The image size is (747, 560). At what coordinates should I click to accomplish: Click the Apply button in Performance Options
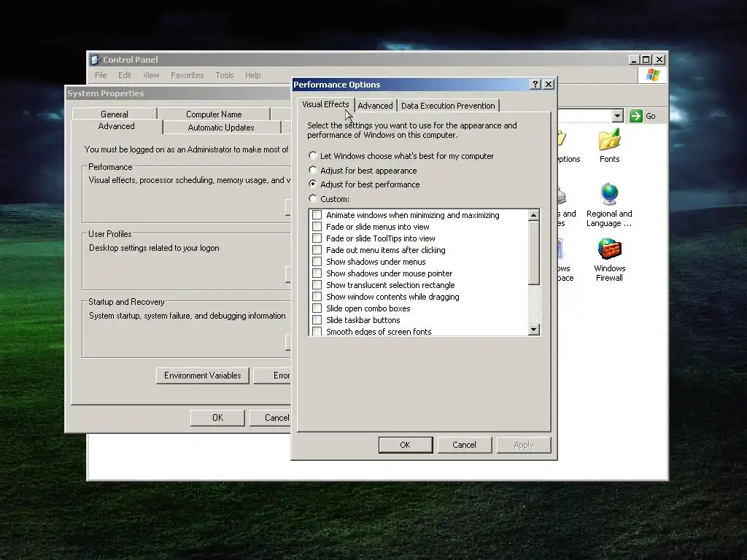point(524,445)
